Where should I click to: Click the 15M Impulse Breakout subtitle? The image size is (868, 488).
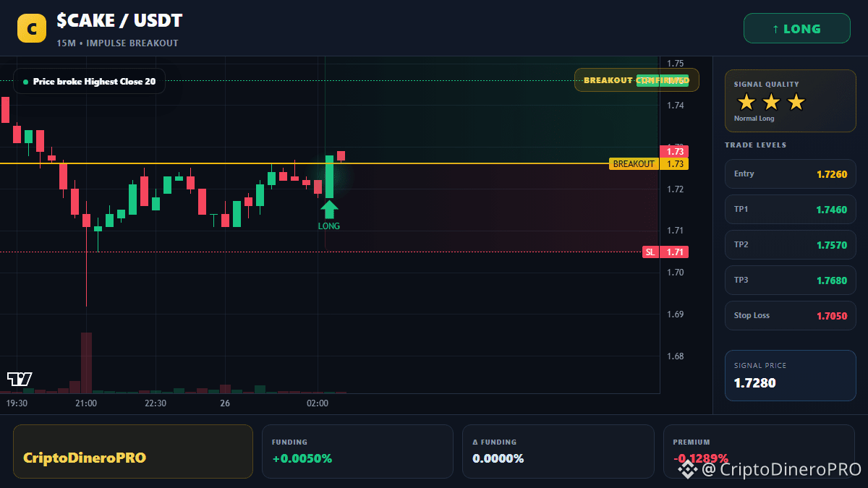pyautogui.click(x=117, y=43)
